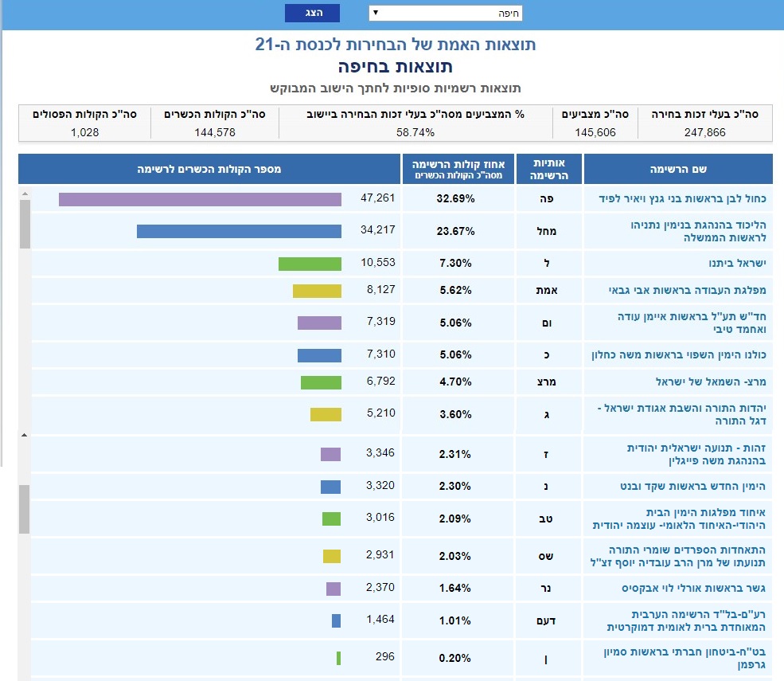
Task: Open the מפלגת העבודה party link
Action: pos(686,291)
